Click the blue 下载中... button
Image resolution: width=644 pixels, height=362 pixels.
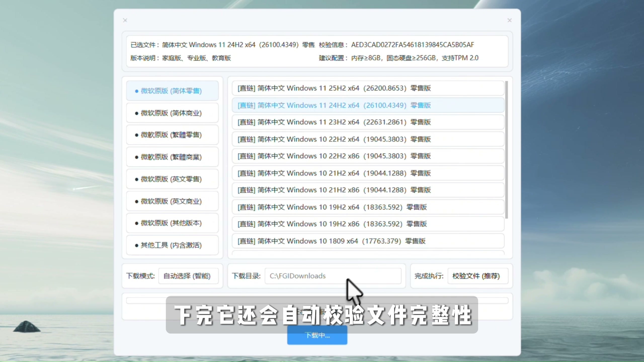(x=317, y=335)
